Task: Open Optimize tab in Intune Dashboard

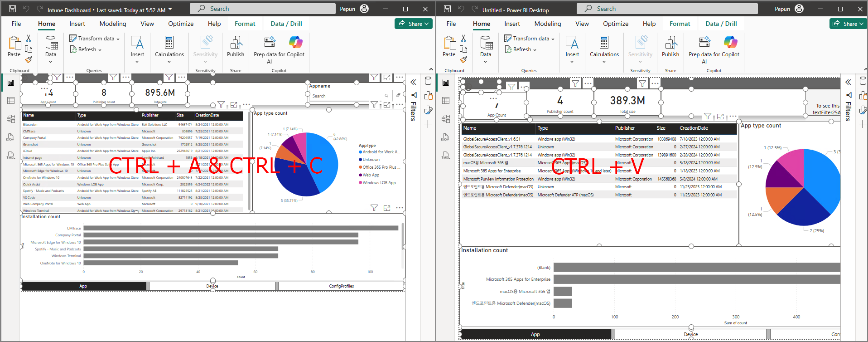Action: coord(181,24)
